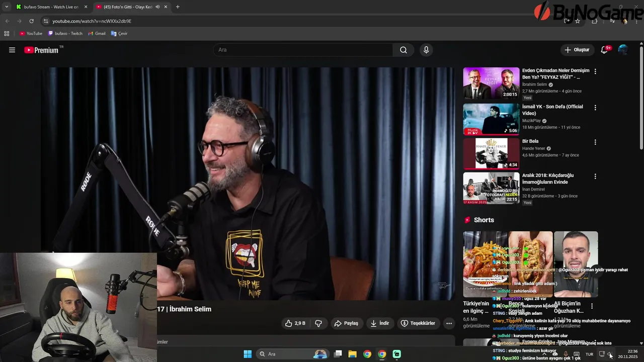Click the magnifier search button beside Ara field

coord(404,50)
